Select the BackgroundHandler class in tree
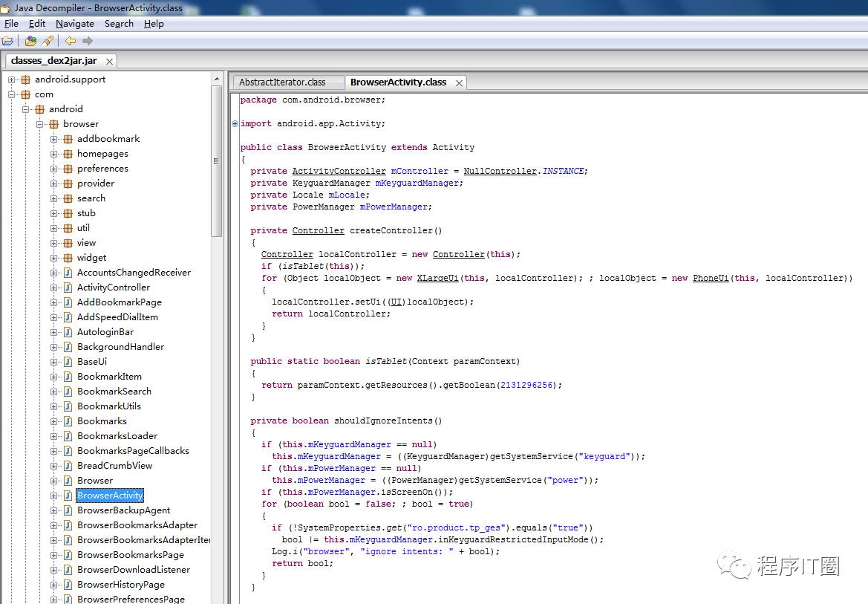 point(121,347)
